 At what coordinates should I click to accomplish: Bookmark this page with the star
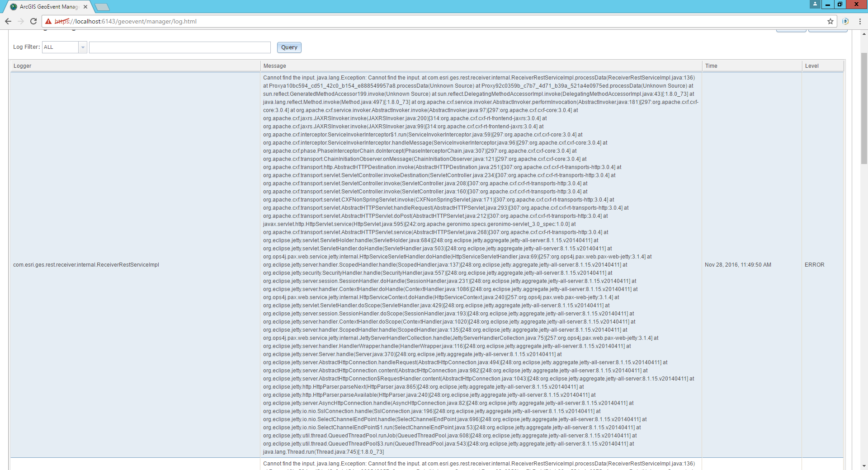pos(830,21)
